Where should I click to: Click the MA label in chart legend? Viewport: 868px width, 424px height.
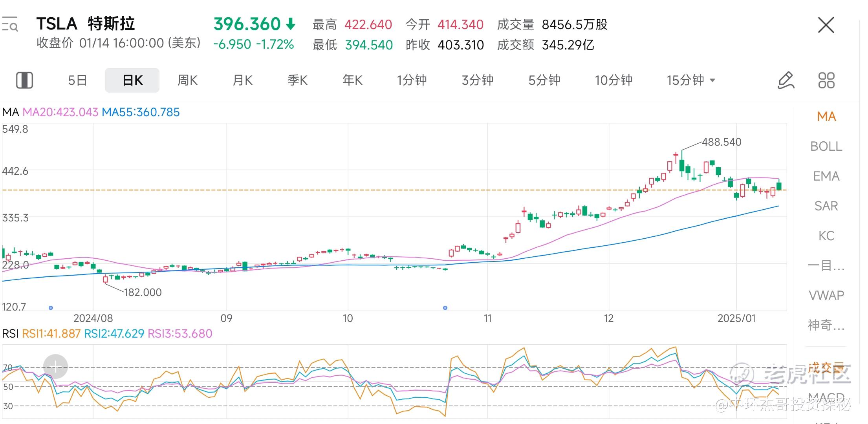(x=11, y=112)
